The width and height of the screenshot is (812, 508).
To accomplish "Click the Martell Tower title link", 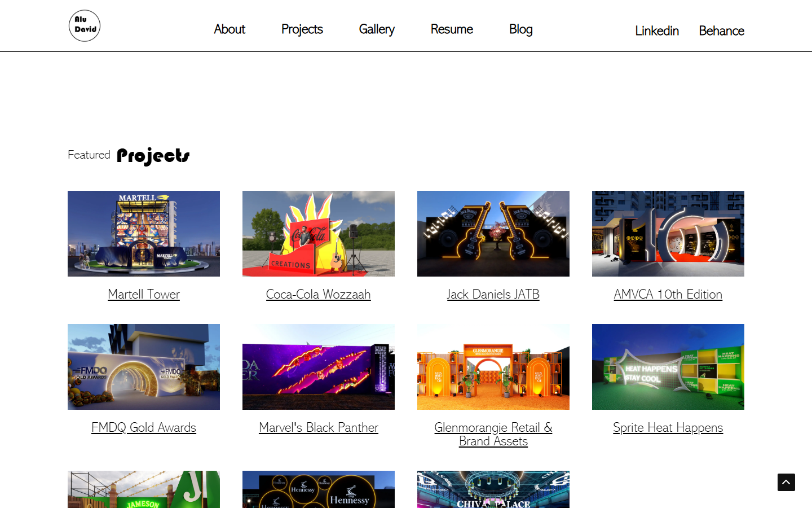I will tap(144, 294).
